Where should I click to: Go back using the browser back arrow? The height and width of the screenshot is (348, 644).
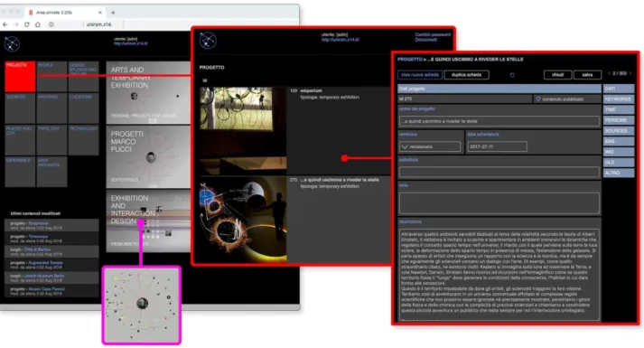pyautogui.click(x=5, y=24)
